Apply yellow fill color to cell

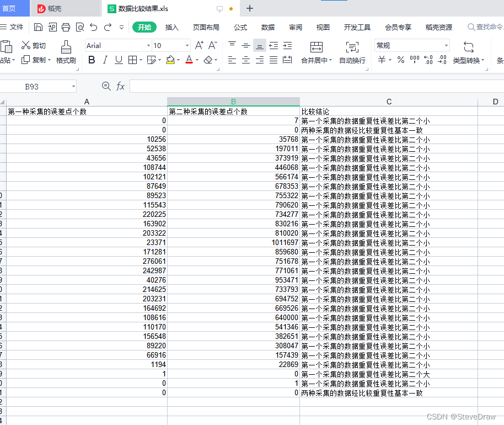click(x=170, y=60)
